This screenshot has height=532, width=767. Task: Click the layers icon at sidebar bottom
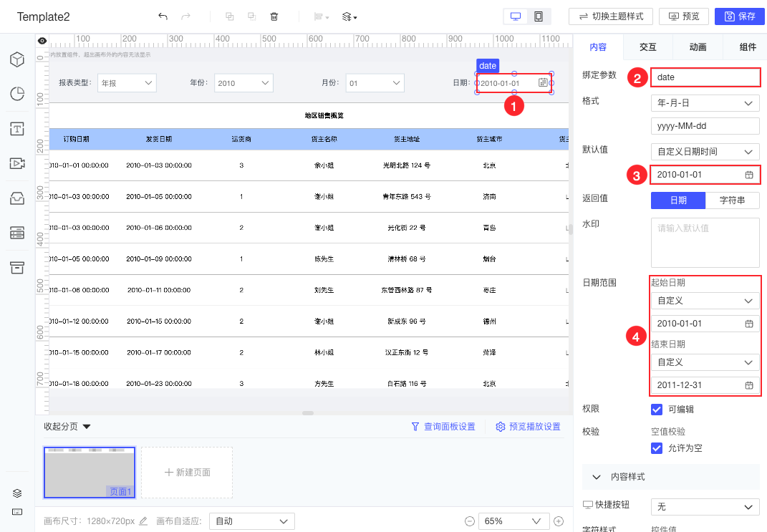coord(17,493)
